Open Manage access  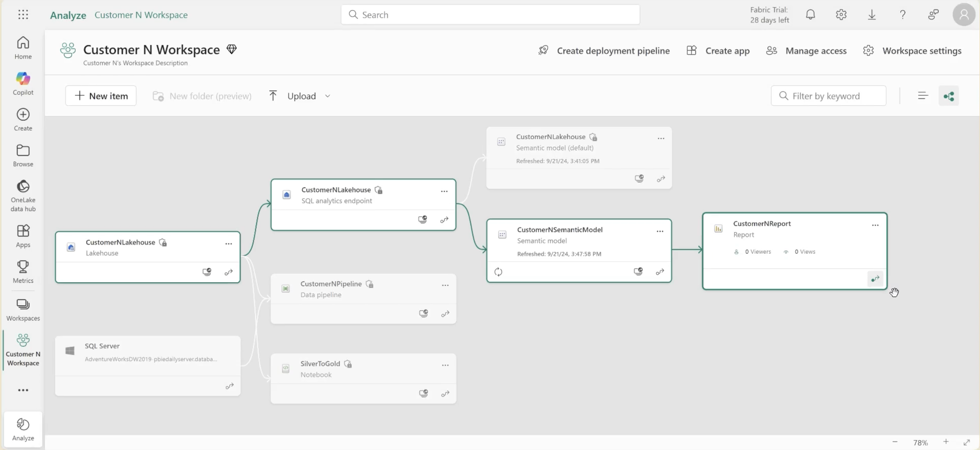[x=806, y=51]
